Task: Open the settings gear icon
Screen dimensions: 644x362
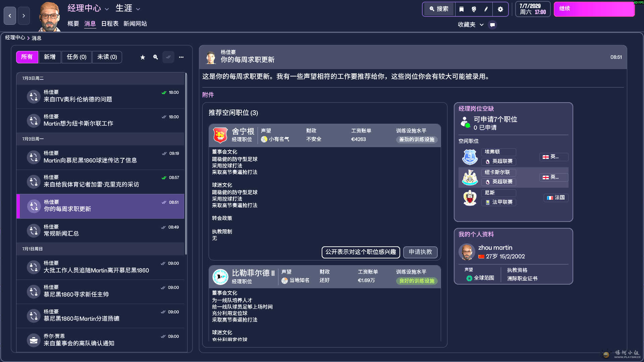Action: point(500,9)
